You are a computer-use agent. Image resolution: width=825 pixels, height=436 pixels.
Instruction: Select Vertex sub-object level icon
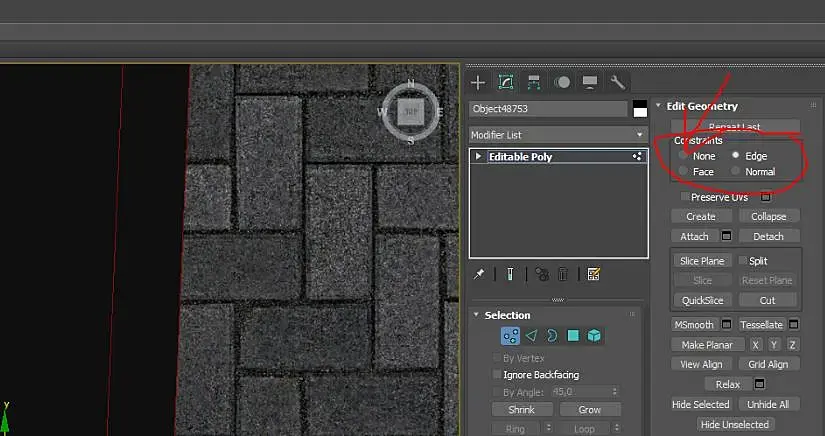[x=510, y=336]
